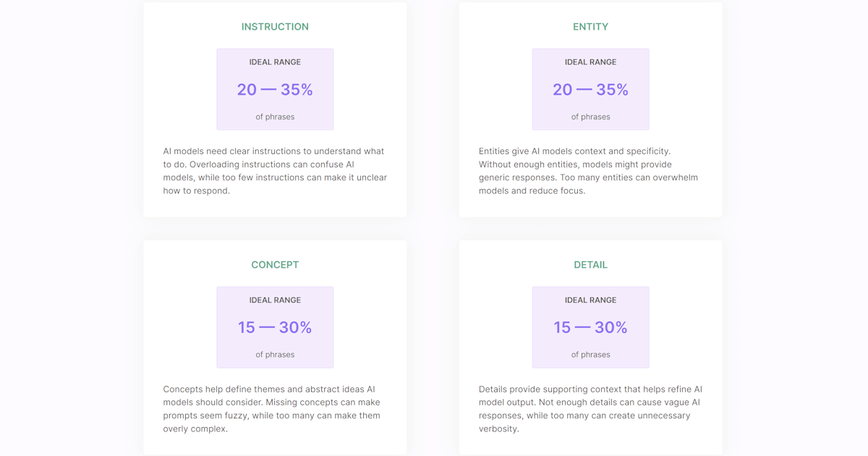Viewport: 868px width, 456px height.
Task: Click the Entity description about context and specificity
Action: [589, 171]
